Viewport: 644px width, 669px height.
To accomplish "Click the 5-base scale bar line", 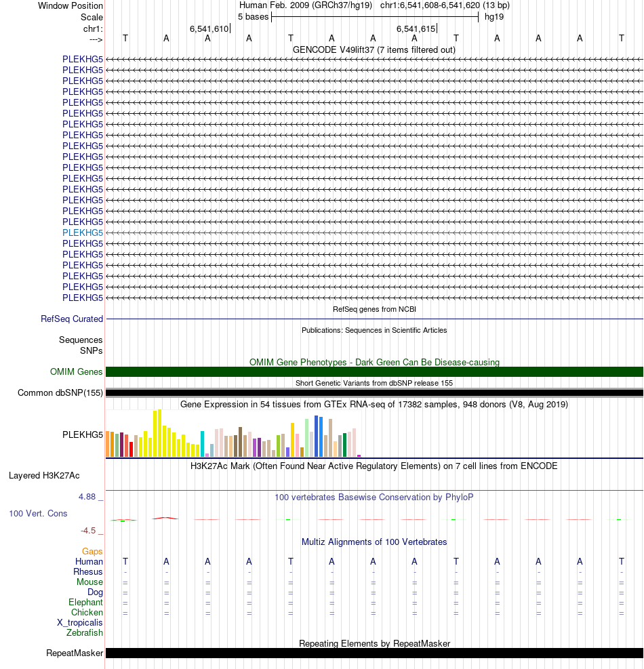I will click(375, 17).
